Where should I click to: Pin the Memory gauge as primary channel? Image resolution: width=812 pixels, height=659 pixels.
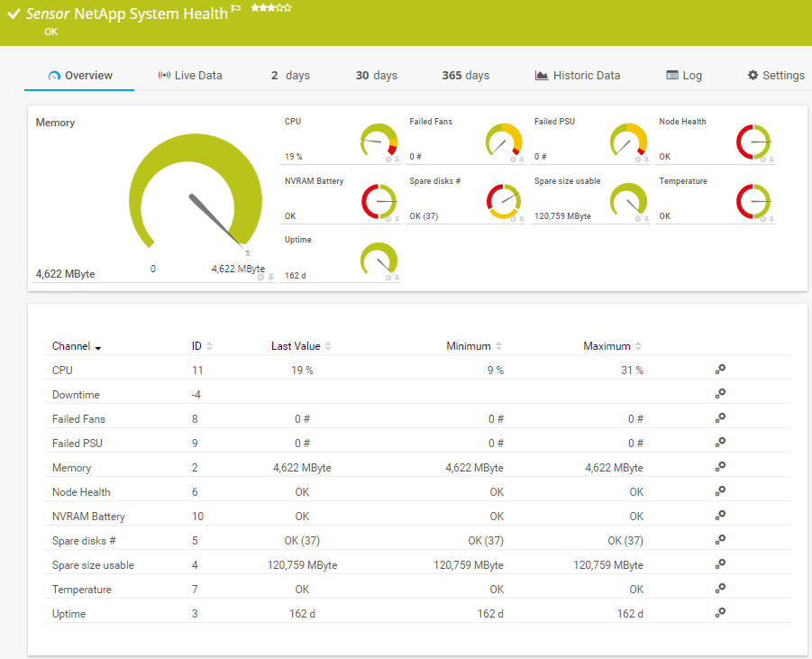pyautogui.click(x=271, y=278)
